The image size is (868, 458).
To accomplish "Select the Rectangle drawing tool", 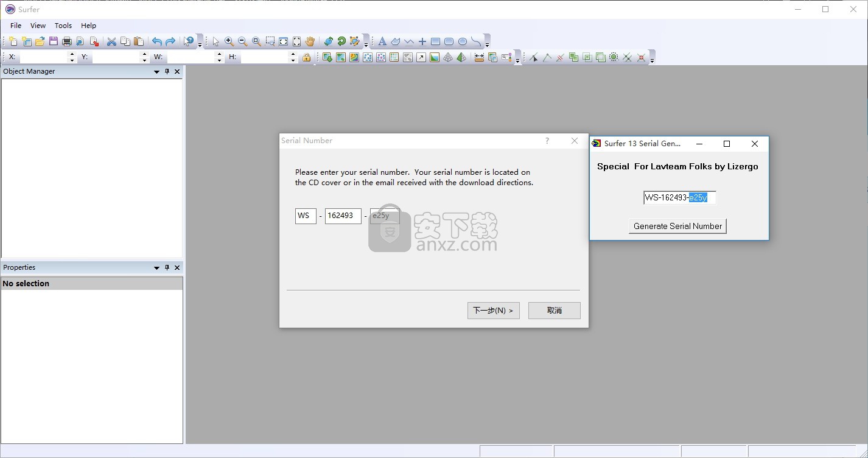I will tap(435, 41).
